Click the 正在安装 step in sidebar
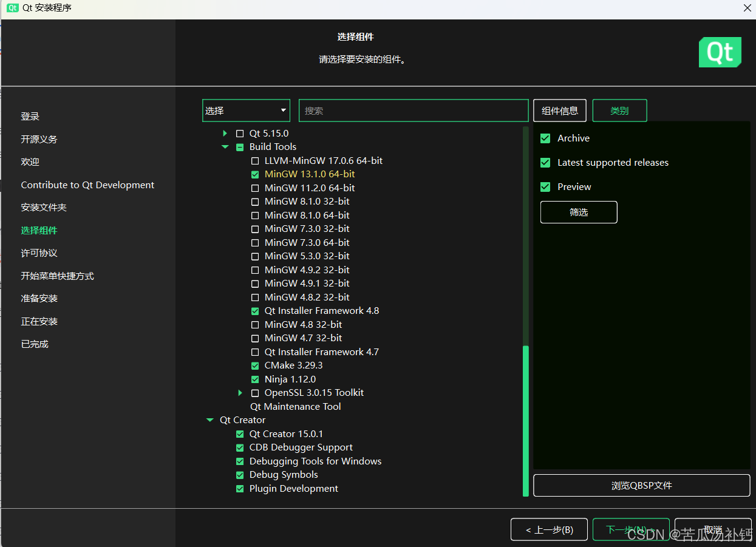Screen dimensions: 756x547 pos(39,321)
